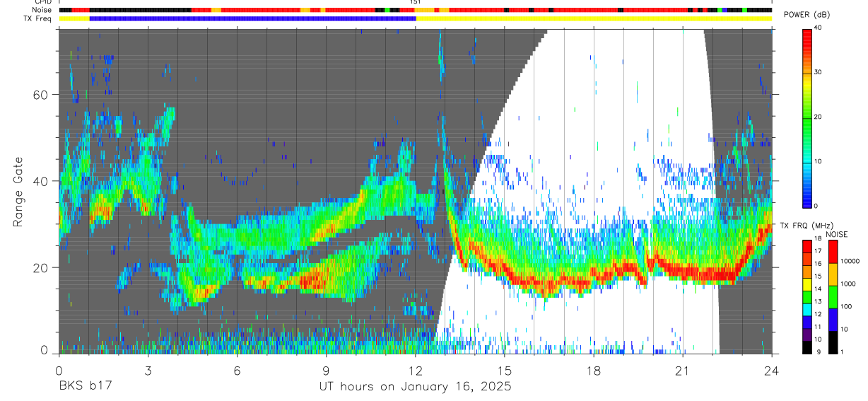Click the 9 UT hour tick label
This screenshot has height=401, width=868.
(x=326, y=370)
